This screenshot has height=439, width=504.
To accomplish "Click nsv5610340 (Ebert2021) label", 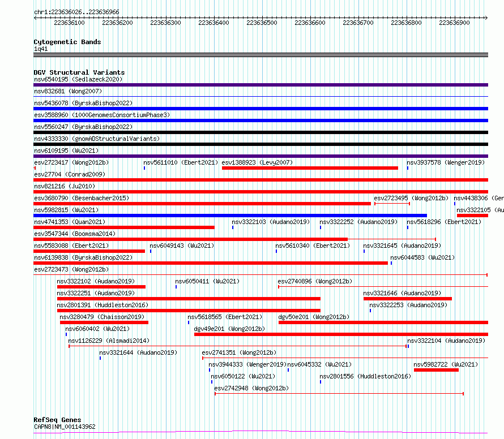I will 313,246.
